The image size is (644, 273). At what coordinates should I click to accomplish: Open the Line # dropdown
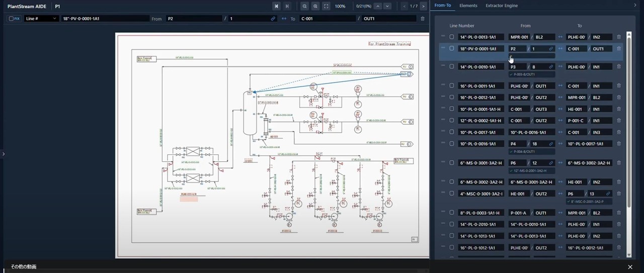pyautogui.click(x=41, y=19)
